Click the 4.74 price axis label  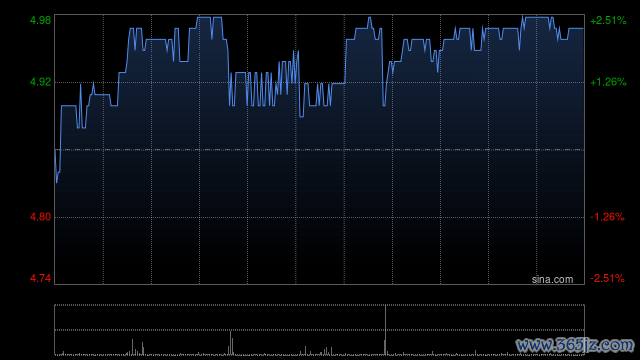(40, 278)
